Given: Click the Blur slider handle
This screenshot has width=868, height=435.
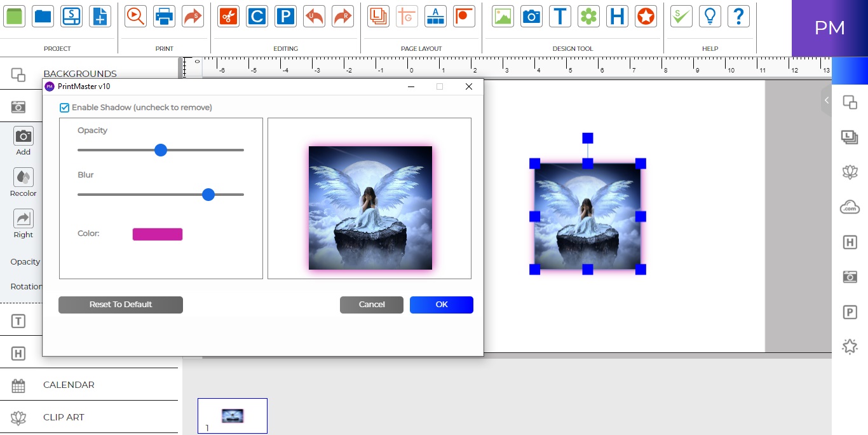Looking at the screenshot, I should [x=208, y=195].
